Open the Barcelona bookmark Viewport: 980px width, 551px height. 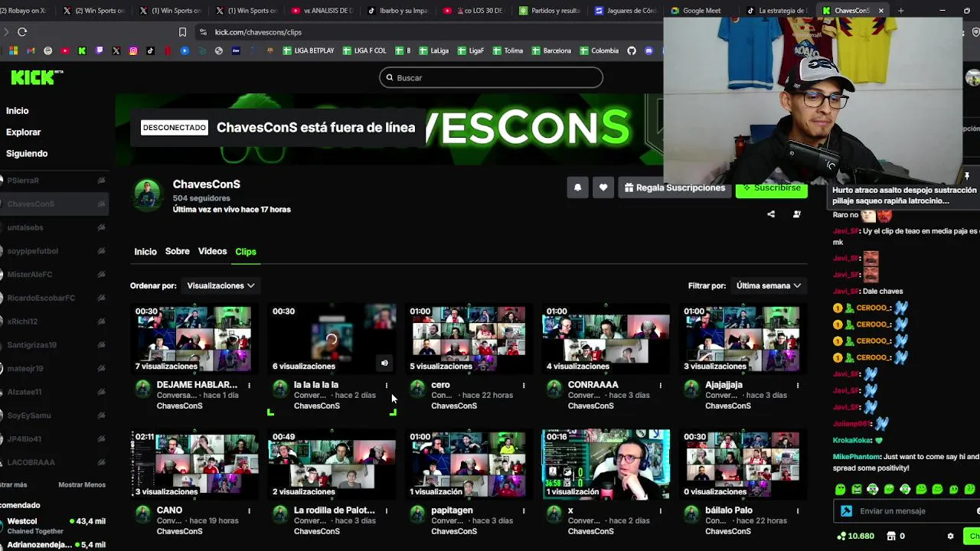(x=551, y=51)
